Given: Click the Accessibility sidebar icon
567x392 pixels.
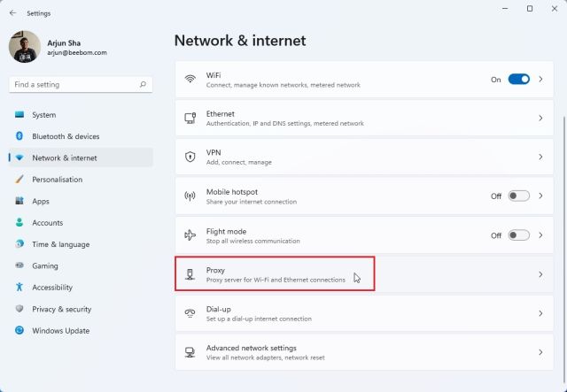Looking at the screenshot, I should point(19,288).
